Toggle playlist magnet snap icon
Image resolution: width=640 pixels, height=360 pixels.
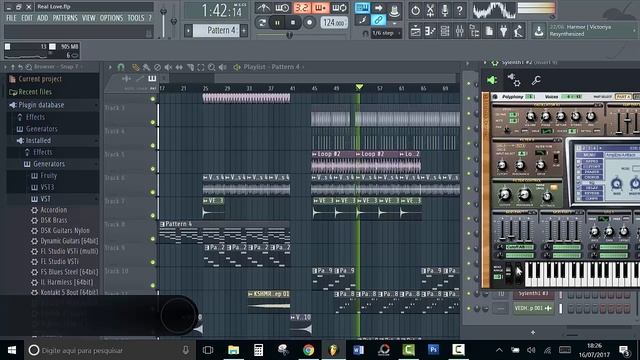pyautogui.click(x=121, y=67)
